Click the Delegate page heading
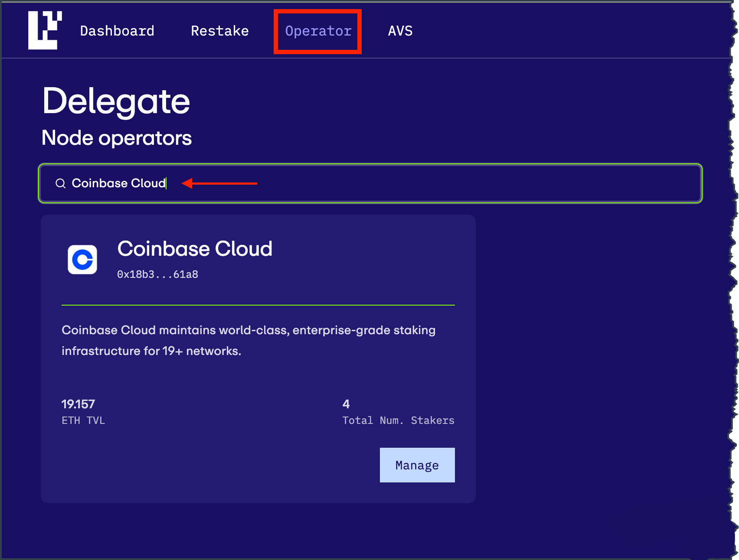The height and width of the screenshot is (560, 739). (x=116, y=101)
